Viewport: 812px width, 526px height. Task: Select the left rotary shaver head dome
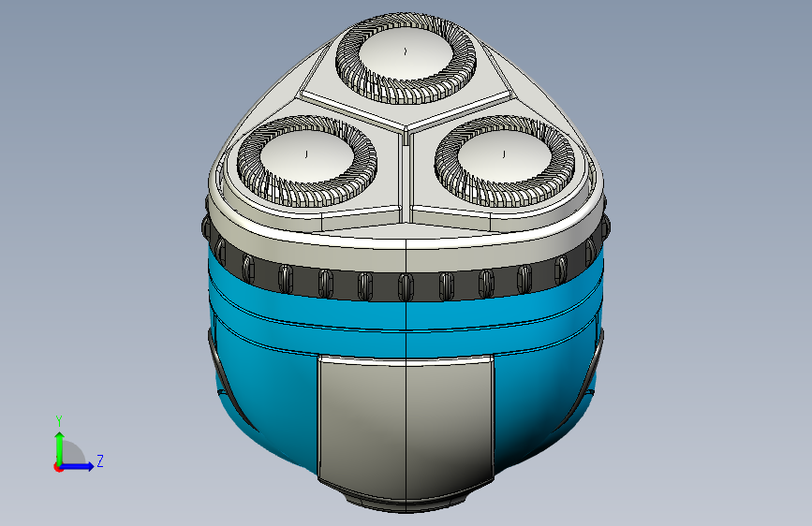pos(306,155)
